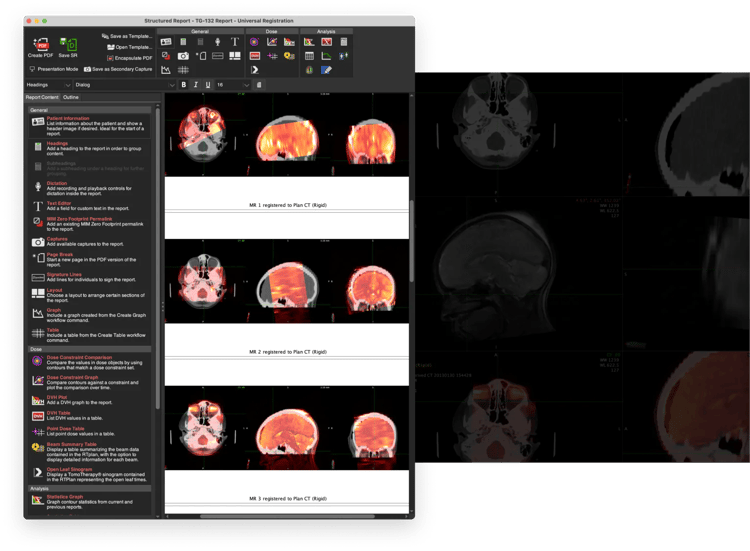Select the Dictation microphone icon in General toolbar
This screenshot has width=750, height=551.
(x=217, y=42)
